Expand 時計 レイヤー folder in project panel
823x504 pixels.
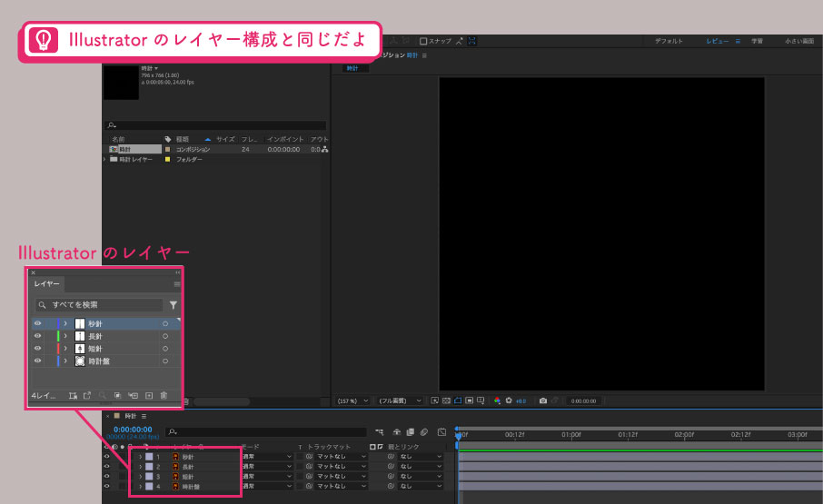[104, 159]
